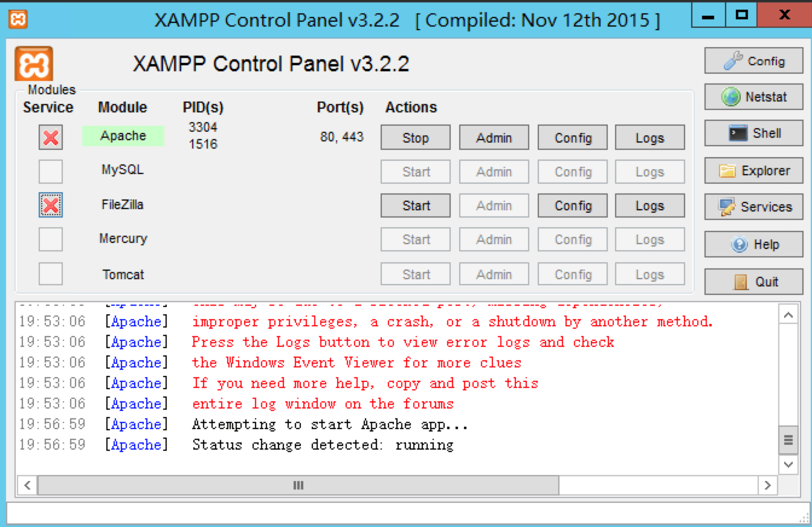Select the Apache module label

pos(123,136)
